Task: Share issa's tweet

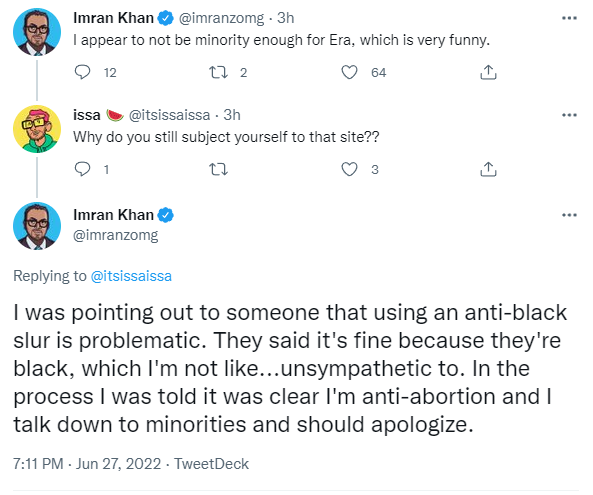Action: (488, 169)
